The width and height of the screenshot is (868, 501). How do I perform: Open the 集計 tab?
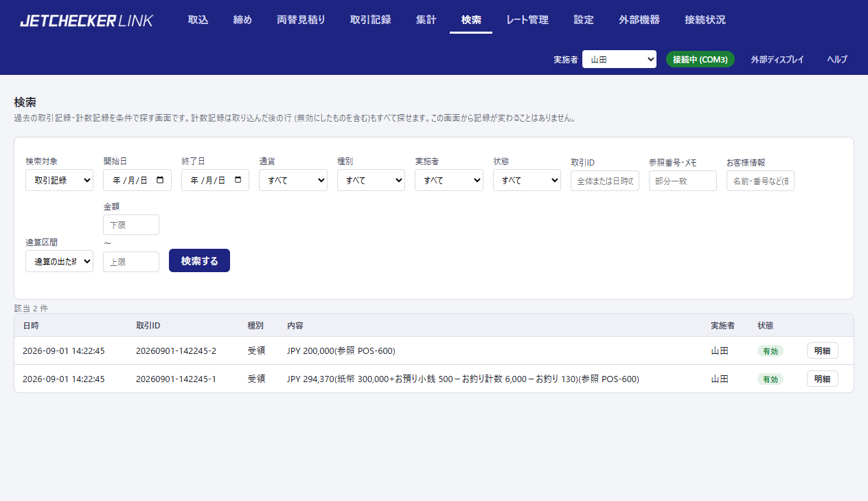pyautogui.click(x=426, y=20)
